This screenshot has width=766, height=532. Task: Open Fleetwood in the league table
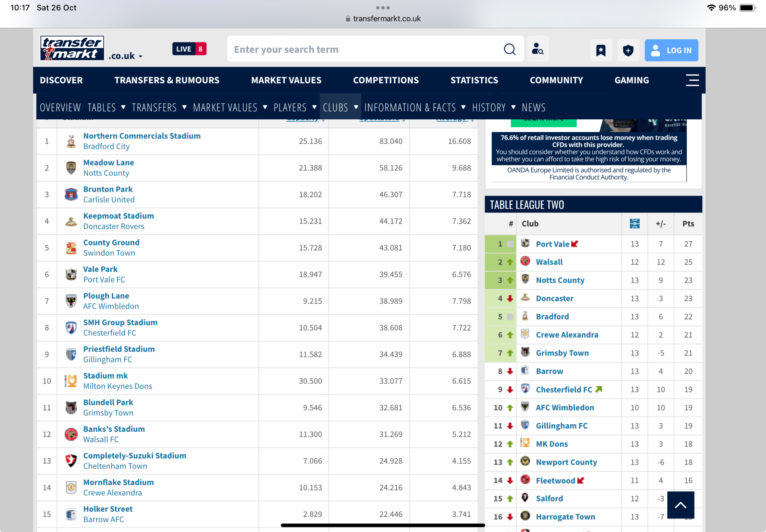tap(555, 480)
